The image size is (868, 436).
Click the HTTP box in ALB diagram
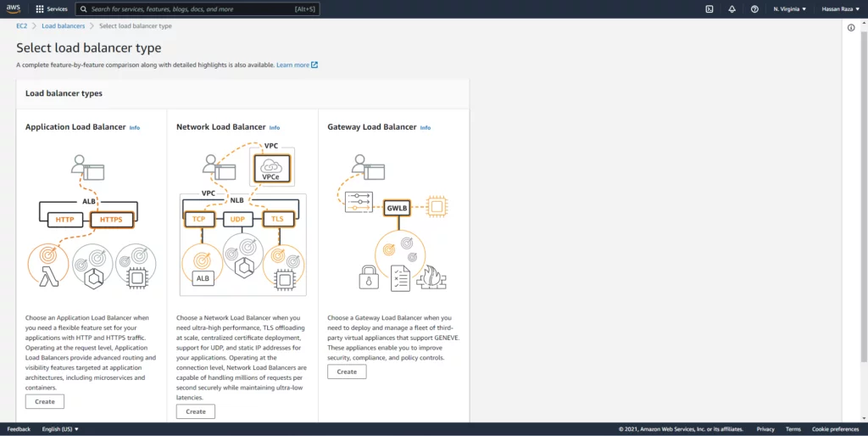click(64, 220)
